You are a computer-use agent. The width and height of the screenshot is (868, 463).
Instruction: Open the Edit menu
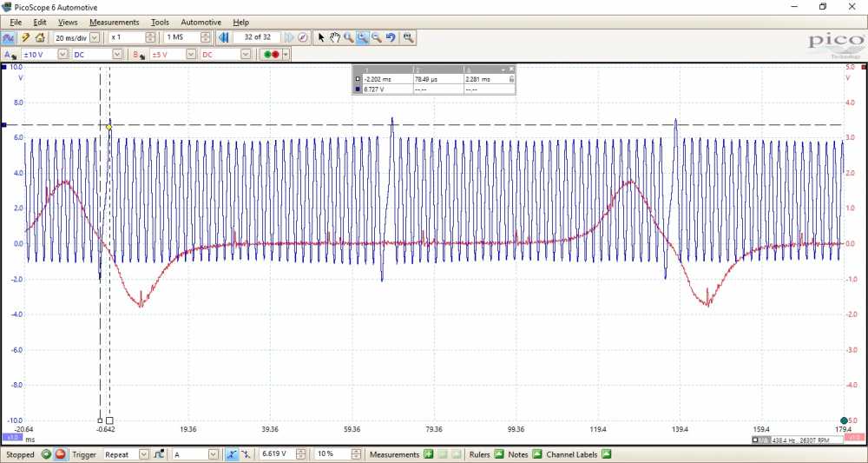pyautogui.click(x=40, y=23)
